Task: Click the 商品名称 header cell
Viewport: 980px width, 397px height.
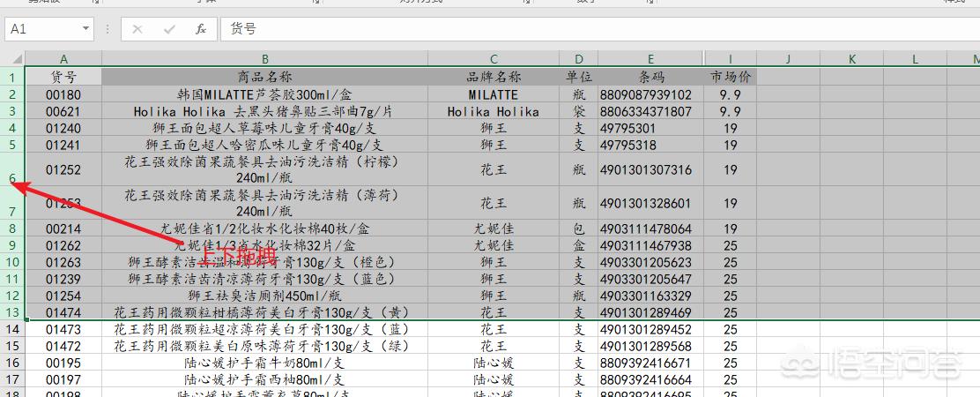Action: click(265, 78)
